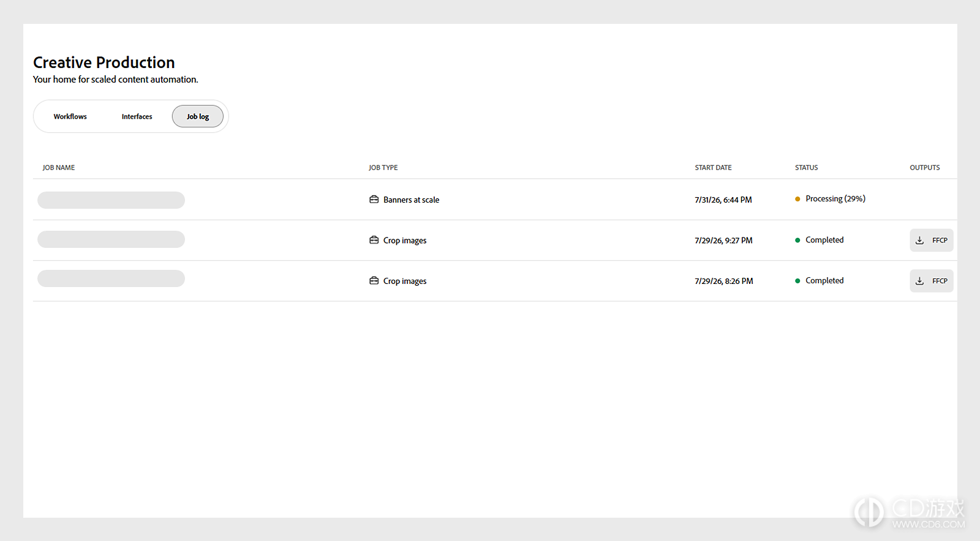Click the briefcase icon in the 8:26 PM Crop images row
The width and height of the screenshot is (980, 541).
[x=374, y=280]
